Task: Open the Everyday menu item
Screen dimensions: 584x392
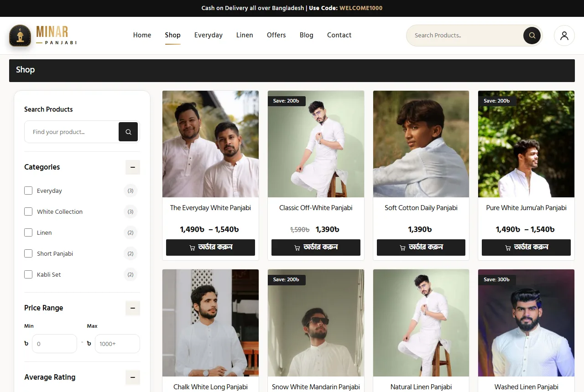Action: pyautogui.click(x=209, y=35)
